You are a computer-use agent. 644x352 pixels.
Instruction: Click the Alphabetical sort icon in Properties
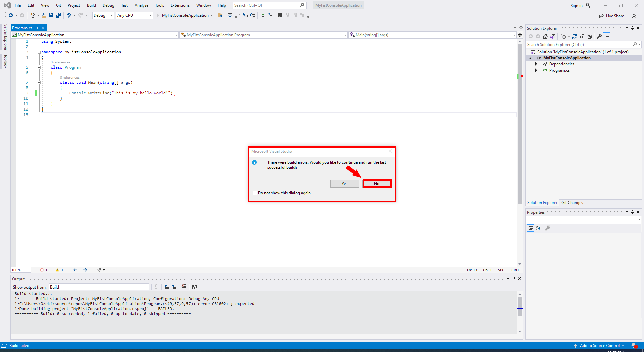click(x=538, y=228)
